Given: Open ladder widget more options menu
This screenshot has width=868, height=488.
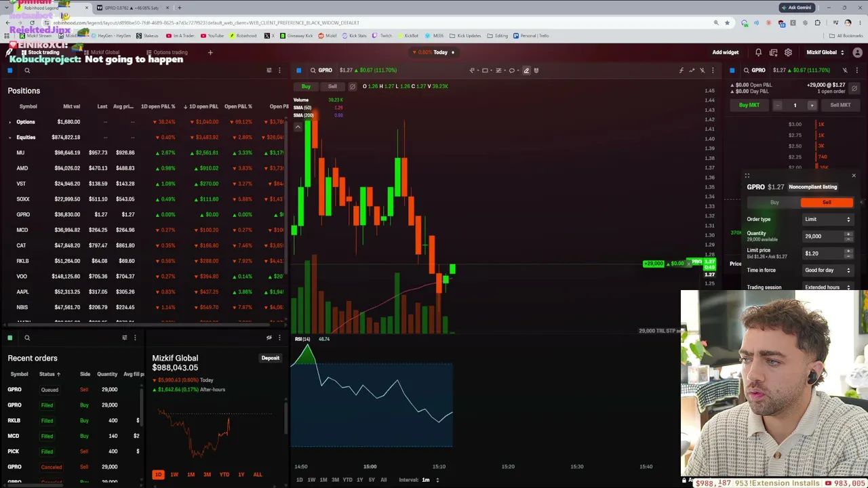Looking at the screenshot, I should coord(857,70).
